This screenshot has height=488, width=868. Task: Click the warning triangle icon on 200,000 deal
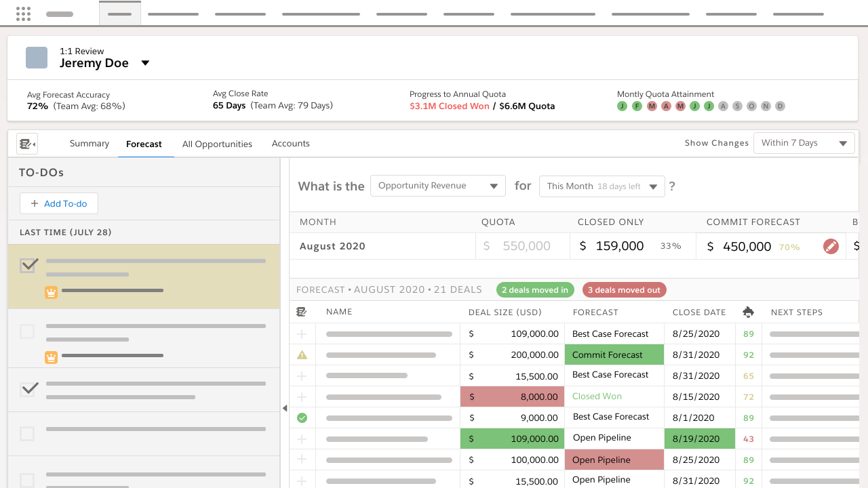click(302, 354)
